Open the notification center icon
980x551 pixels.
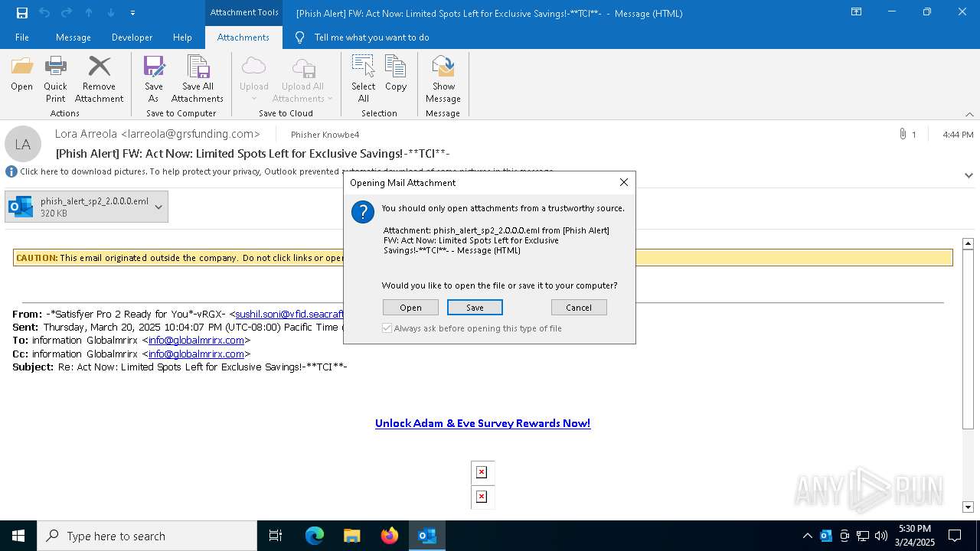tap(955, 536)
